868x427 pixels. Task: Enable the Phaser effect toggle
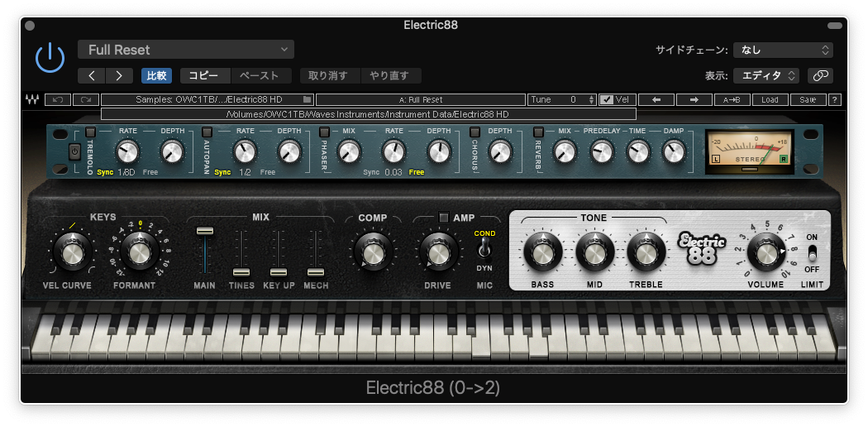324,132
